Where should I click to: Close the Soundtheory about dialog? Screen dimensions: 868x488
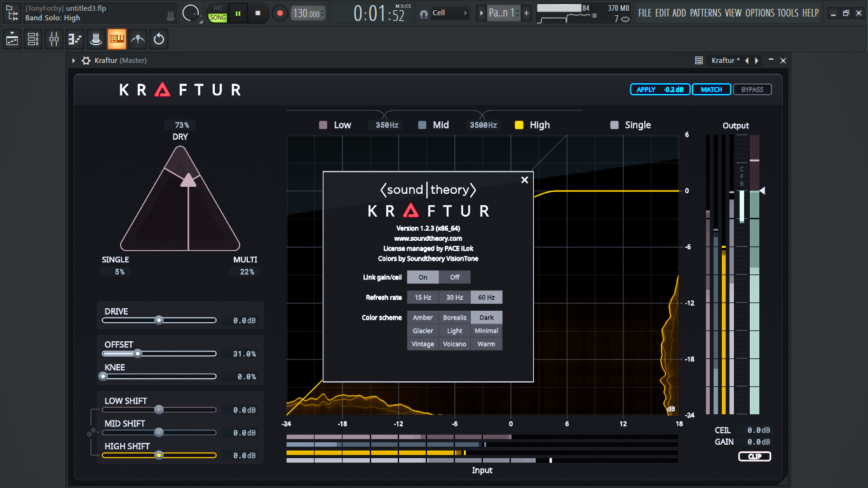(x=525, y=180)
